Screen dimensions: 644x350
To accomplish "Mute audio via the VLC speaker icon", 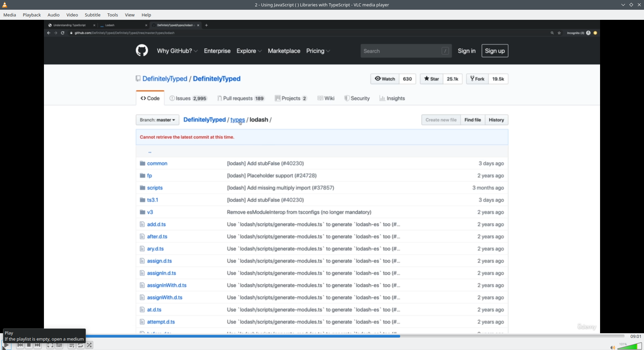I will (x=612, y=347).
